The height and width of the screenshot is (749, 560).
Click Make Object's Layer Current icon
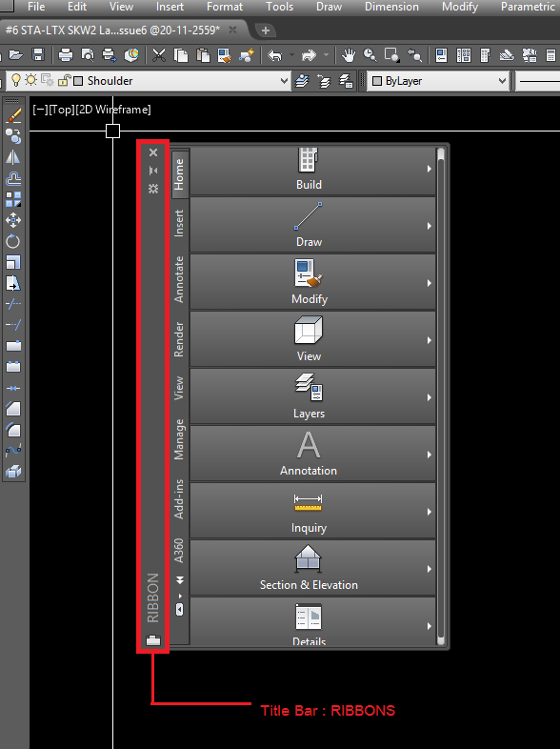[x=302, y=81]
